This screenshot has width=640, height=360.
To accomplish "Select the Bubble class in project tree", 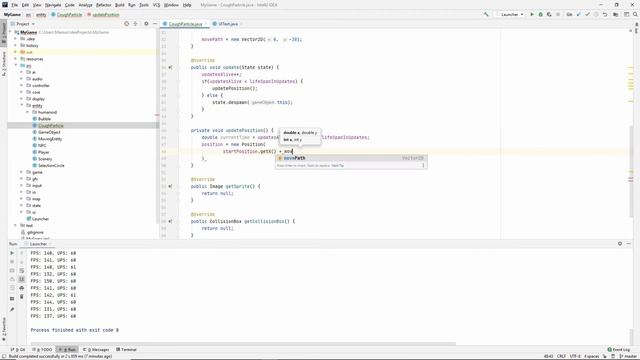I will pyautogui.click(x=44, y=119).
